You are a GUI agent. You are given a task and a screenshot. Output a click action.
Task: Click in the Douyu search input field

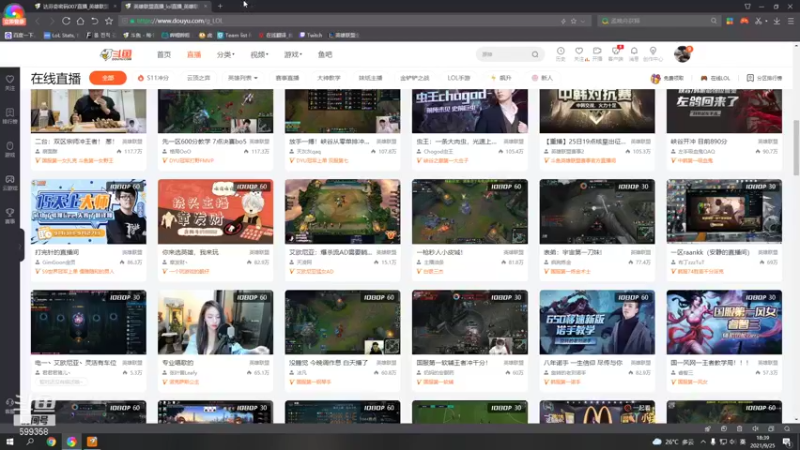point(504,54)
